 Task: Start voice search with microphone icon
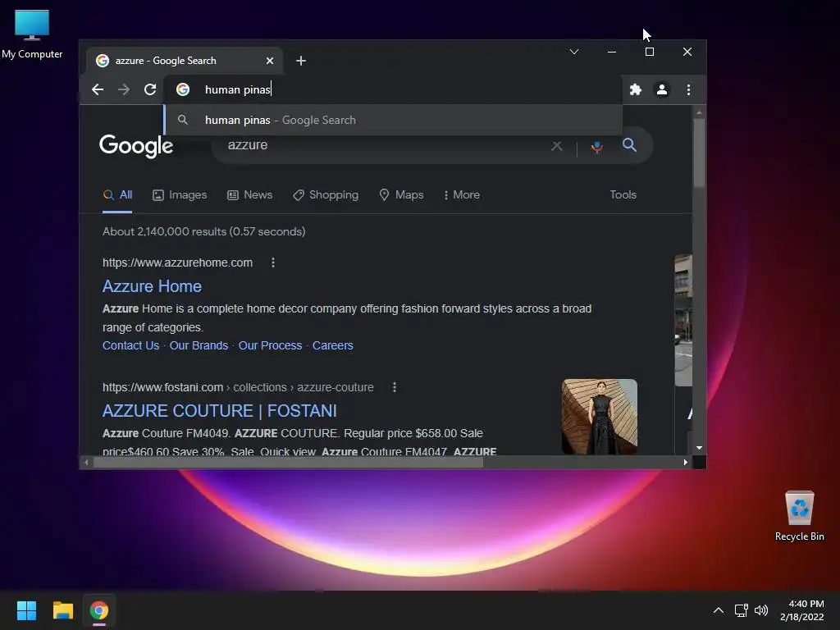pos(597,146)
